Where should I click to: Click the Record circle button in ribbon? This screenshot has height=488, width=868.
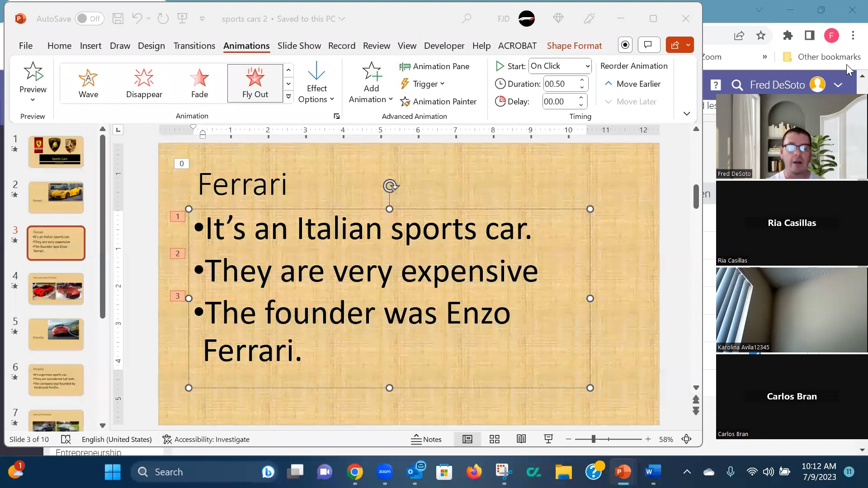click(x=625, y=45)
